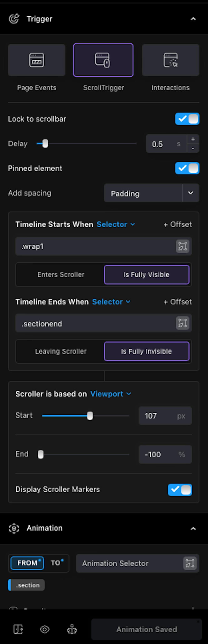Disable the Pinned element switch
208x644 pixels.
(x=187, y=168)
